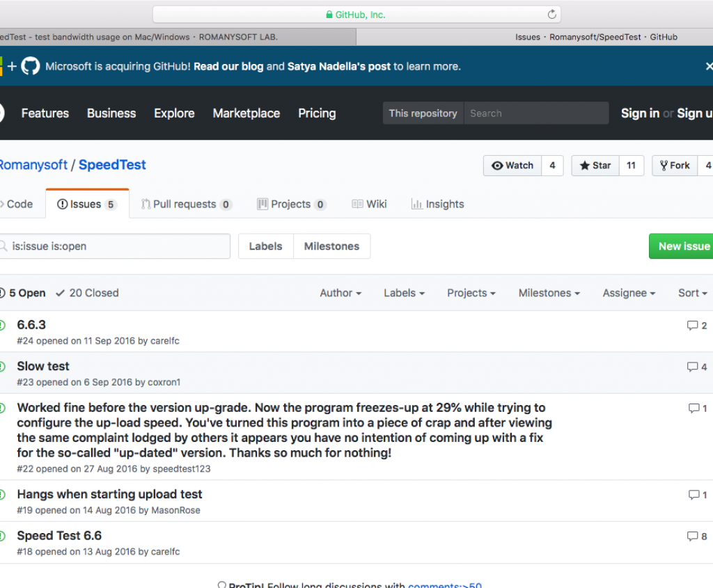The height and width of the screenshot is (588, 713).
Task: Open the Milestones button next to filter
Action: pos(331,246)
